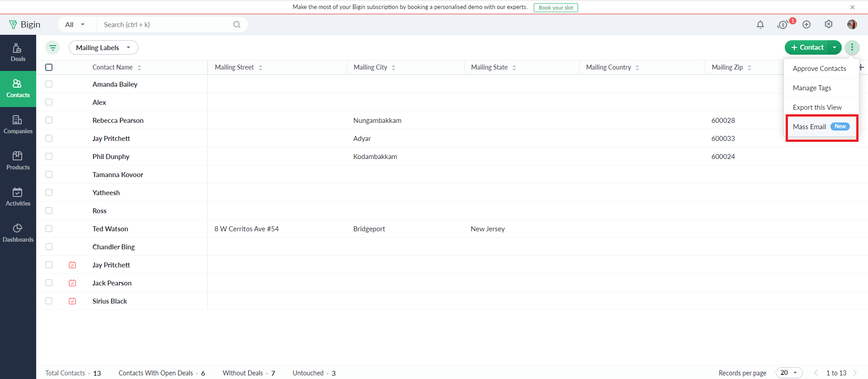Open the Rebecca Pearson contact
Viewport: 868px width, 379px height.
pos(118,121)
